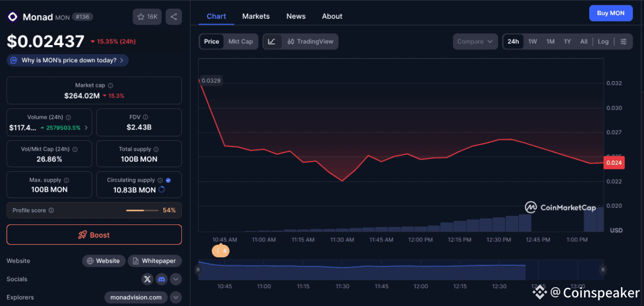Open the News tab
The image size is (644, 306).
296,16
